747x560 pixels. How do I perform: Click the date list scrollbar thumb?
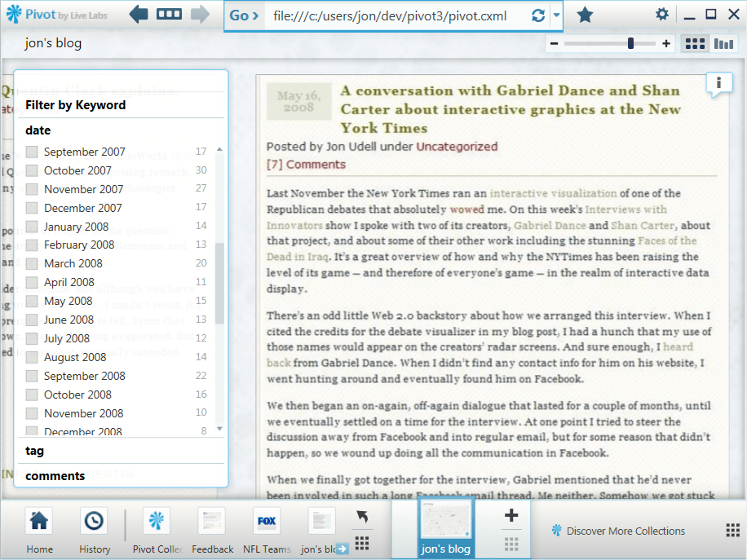click(219, 284)
